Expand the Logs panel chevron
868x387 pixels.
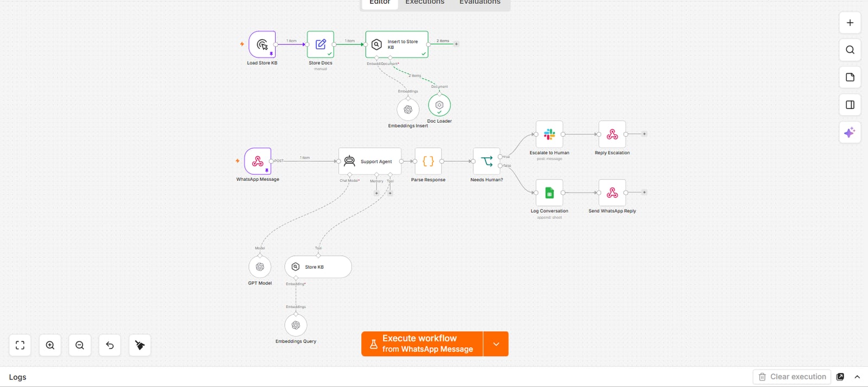(x=857, y=377)
